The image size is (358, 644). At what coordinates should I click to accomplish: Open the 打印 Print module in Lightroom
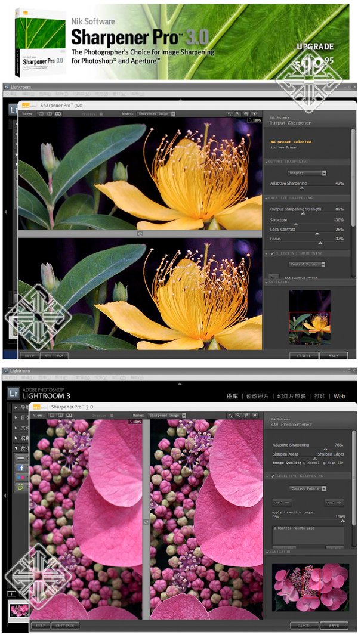[320, 397]
